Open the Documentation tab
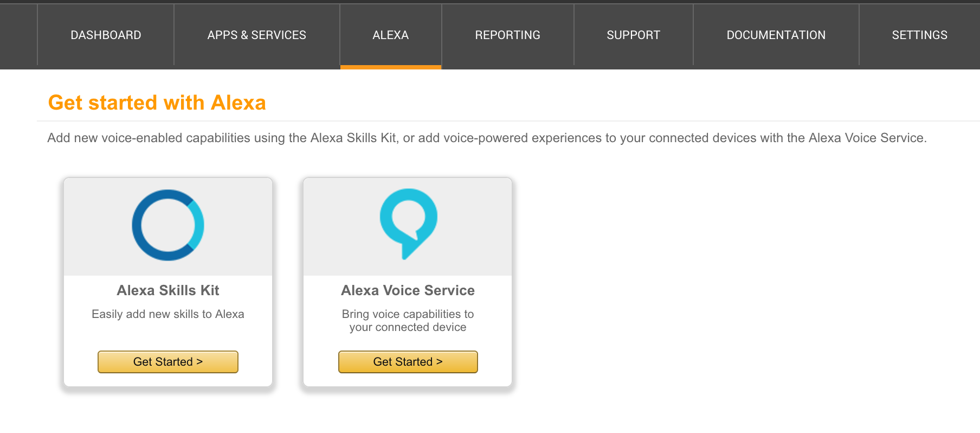980x433 pixels. click(x=776, y=35)
